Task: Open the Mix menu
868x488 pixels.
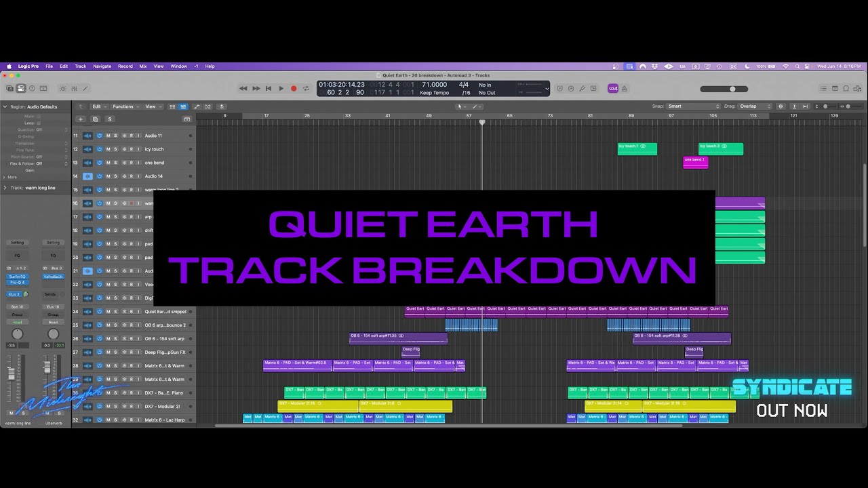Action: [143, 66]
